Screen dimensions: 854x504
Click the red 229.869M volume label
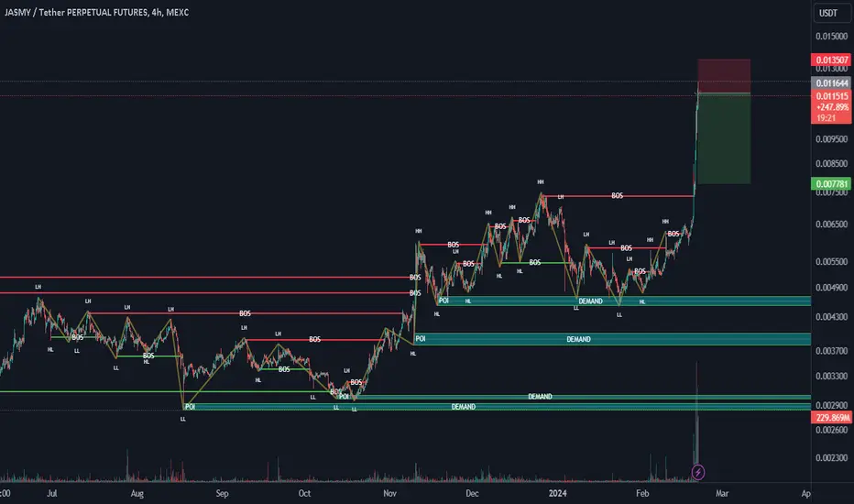pos(831,417)
